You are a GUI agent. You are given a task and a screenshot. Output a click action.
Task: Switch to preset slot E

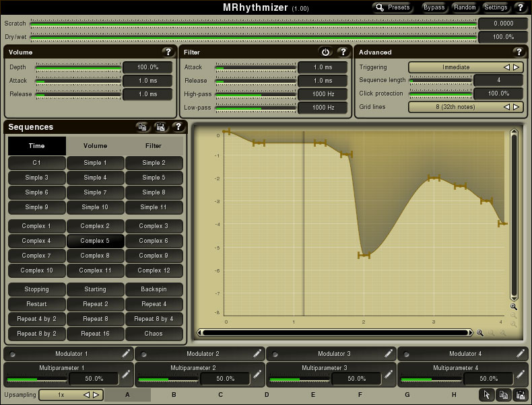point(313,395)
